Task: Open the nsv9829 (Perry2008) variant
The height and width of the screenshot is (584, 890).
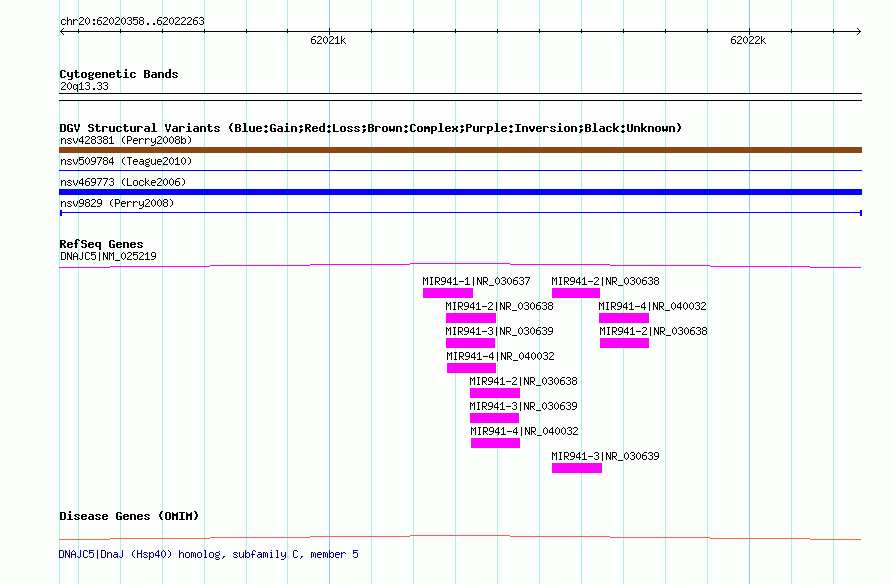Action: click(116, 203)
